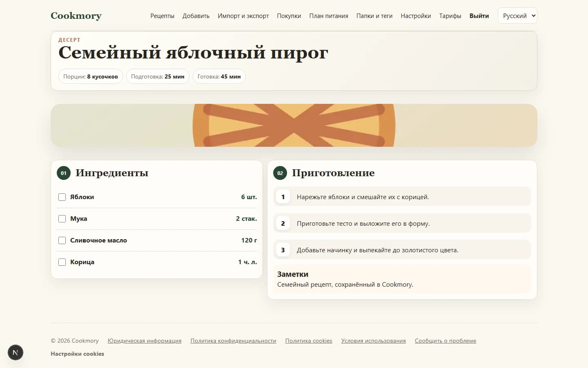Open the Cookmory logo home link

tap(76, 16)
